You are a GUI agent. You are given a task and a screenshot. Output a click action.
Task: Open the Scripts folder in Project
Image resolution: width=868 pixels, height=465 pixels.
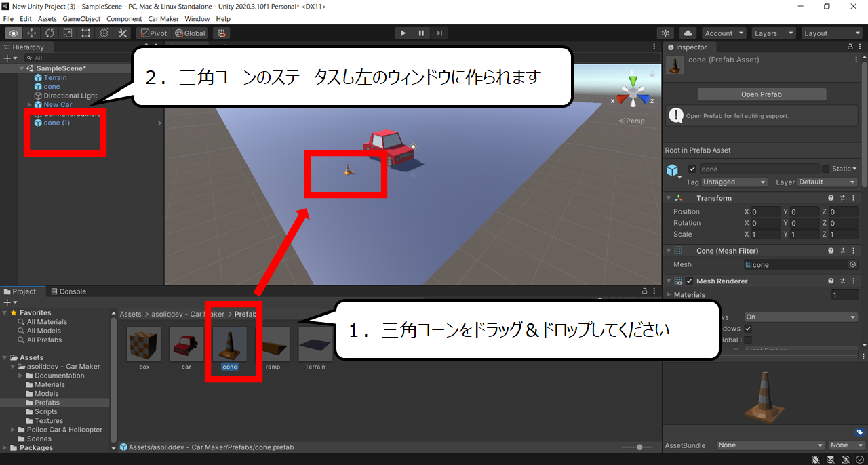pyautogui.click(x=46, y=411)
